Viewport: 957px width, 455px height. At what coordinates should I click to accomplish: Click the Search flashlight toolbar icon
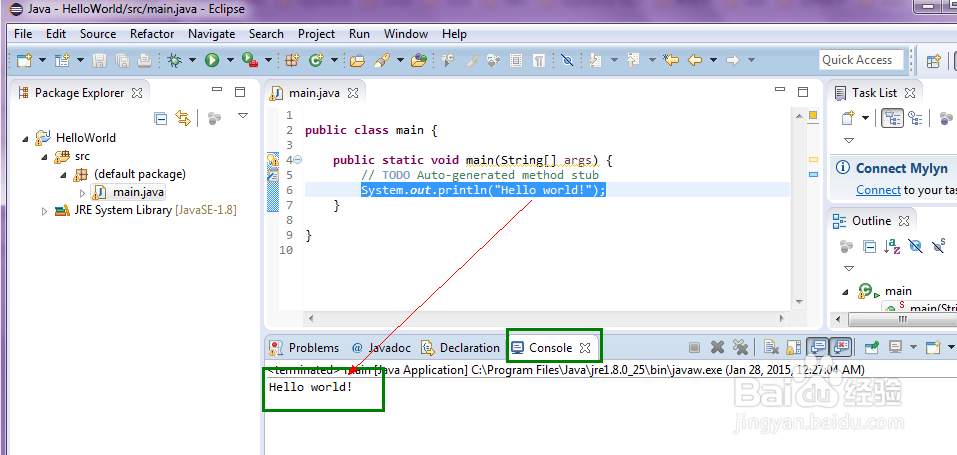[381, 60]
